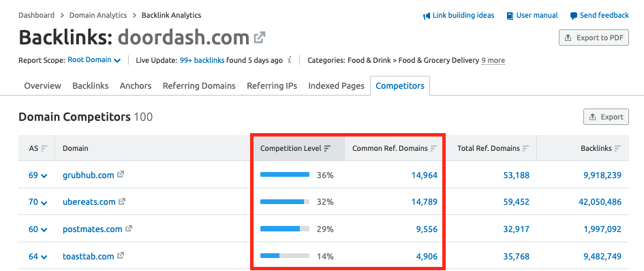The height and width of the screenshot is (271, 644).
Task: Open the Link building ideas link
Action: click(459, 15)
